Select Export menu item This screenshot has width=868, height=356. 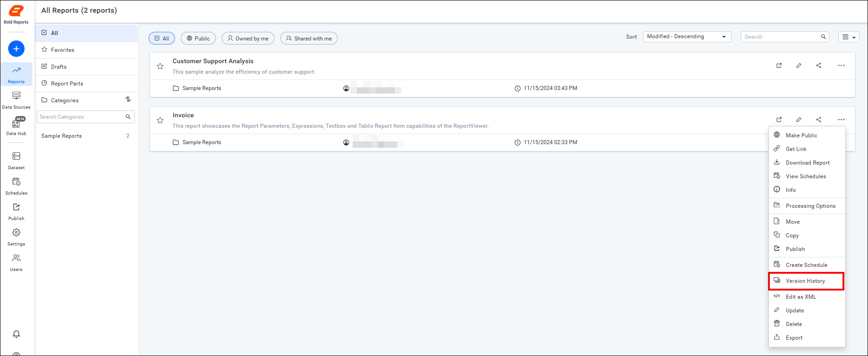click(x=807, y=338)
